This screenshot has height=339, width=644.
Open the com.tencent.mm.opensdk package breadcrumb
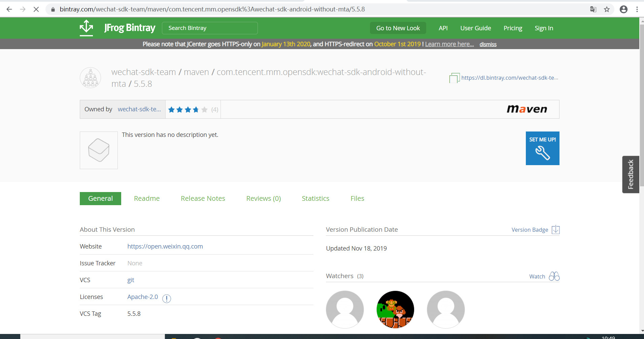269,78
